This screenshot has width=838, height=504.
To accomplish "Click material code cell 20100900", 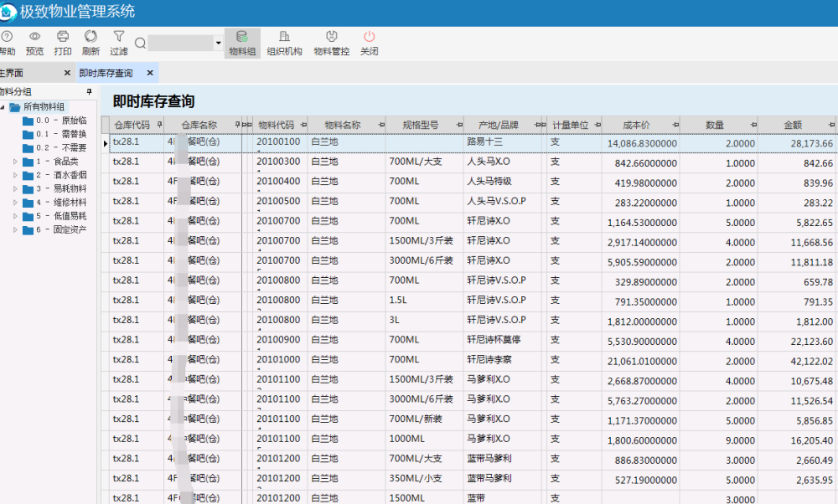I will coord(278,340).
